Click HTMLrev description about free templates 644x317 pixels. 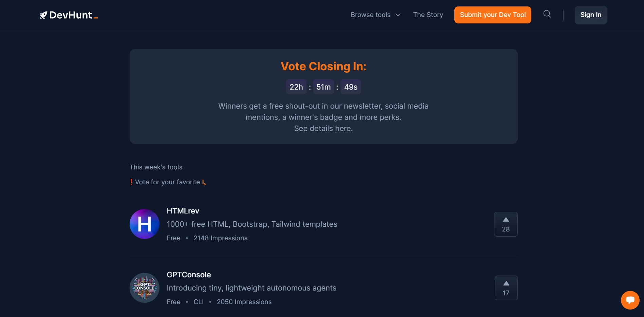tap(252, 224)
